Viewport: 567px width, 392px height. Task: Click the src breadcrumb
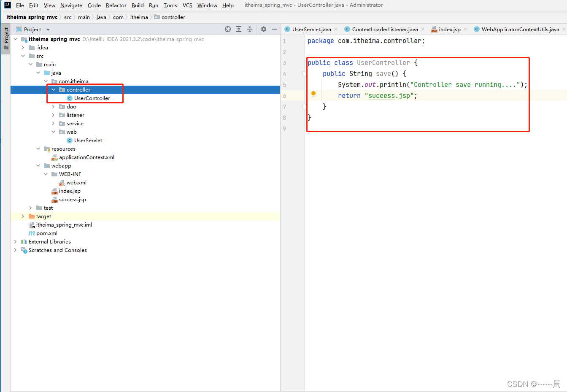67,17
